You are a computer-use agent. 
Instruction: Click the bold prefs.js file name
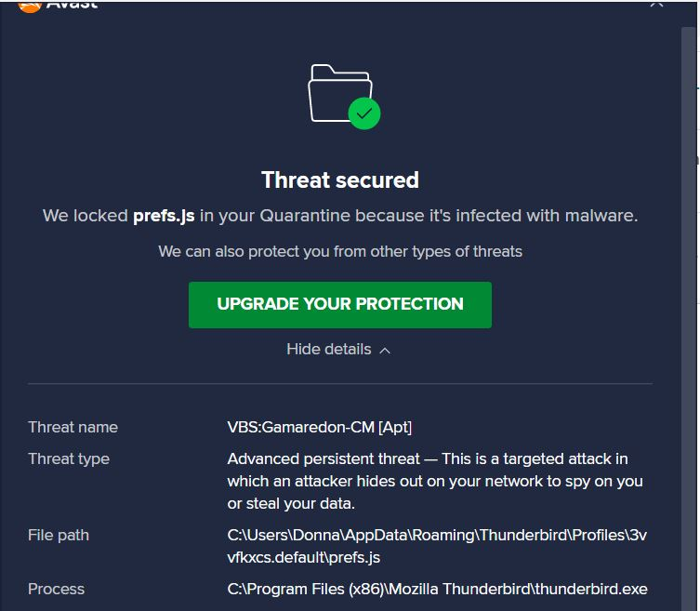coord(164,216)
